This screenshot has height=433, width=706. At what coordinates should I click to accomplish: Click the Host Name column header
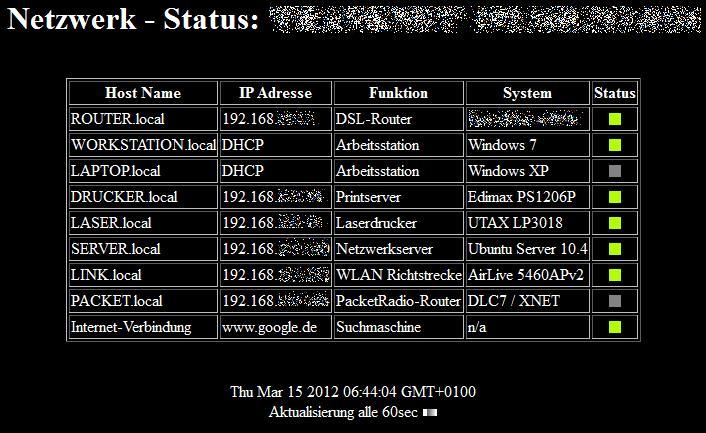[x=143, y=93]
